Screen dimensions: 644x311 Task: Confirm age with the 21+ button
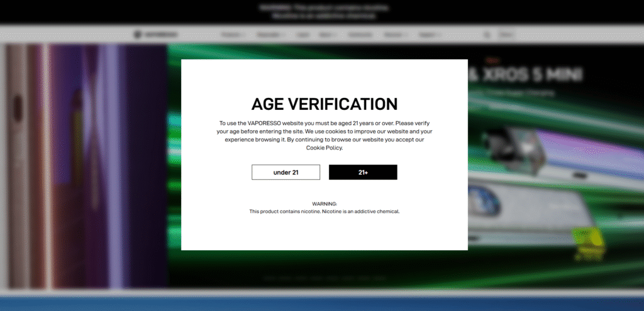[x=363, y=172]
